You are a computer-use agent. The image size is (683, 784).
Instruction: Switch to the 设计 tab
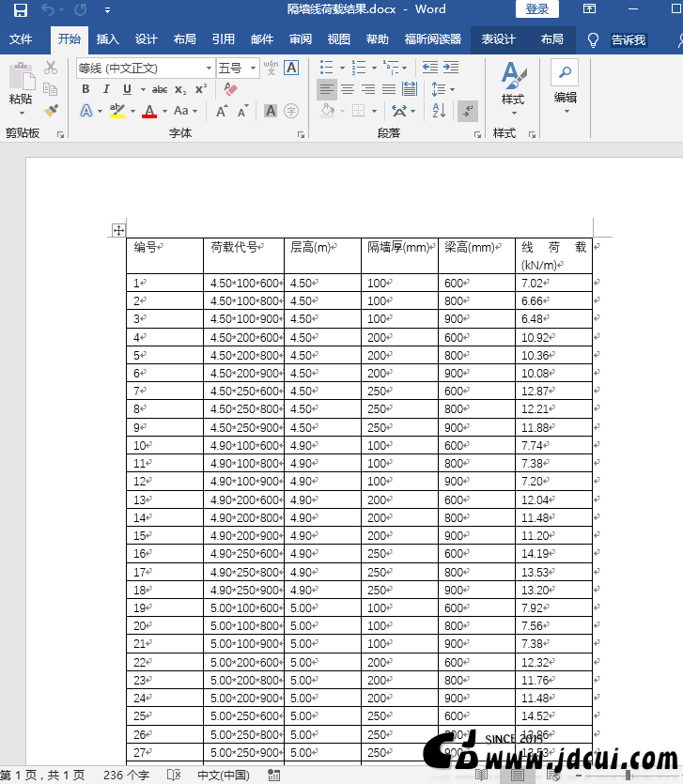point(147,39)
